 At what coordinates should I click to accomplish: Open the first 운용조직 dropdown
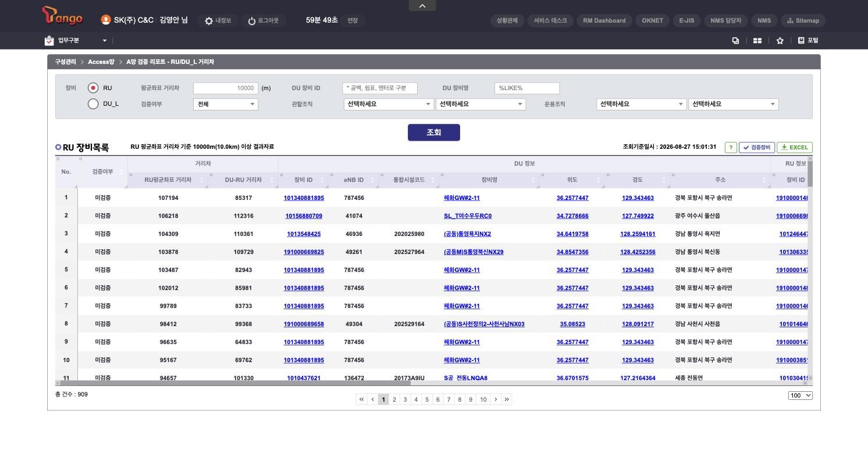[641, 104]
